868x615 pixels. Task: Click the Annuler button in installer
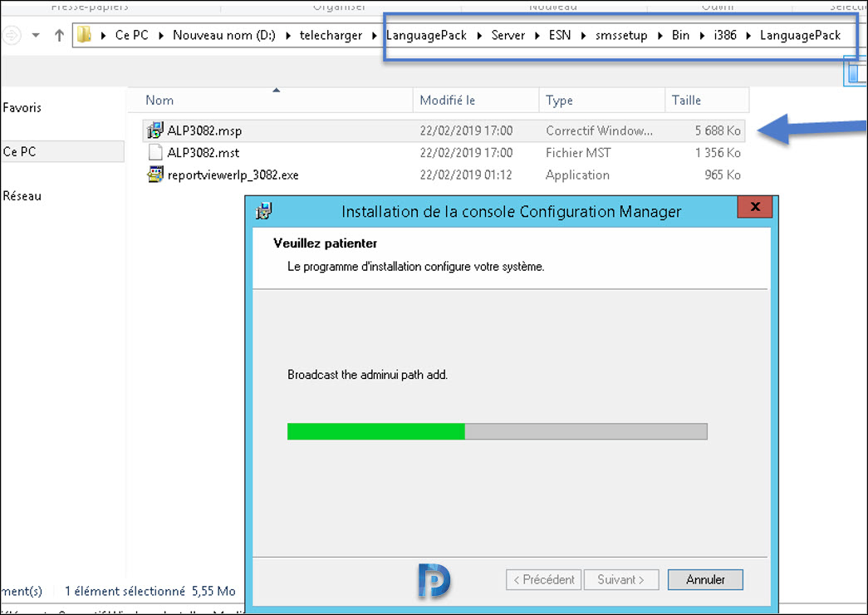(x=705, y=579)
